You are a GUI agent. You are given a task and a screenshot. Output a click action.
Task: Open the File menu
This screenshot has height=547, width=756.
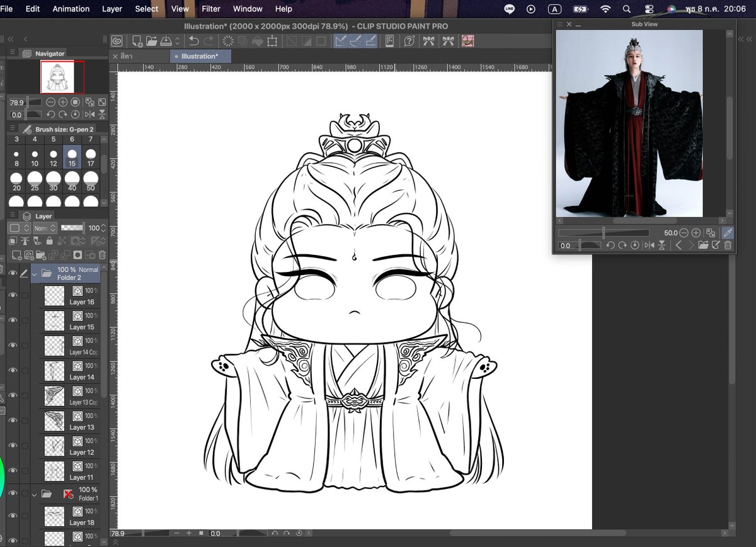click(x=6, y=9)
